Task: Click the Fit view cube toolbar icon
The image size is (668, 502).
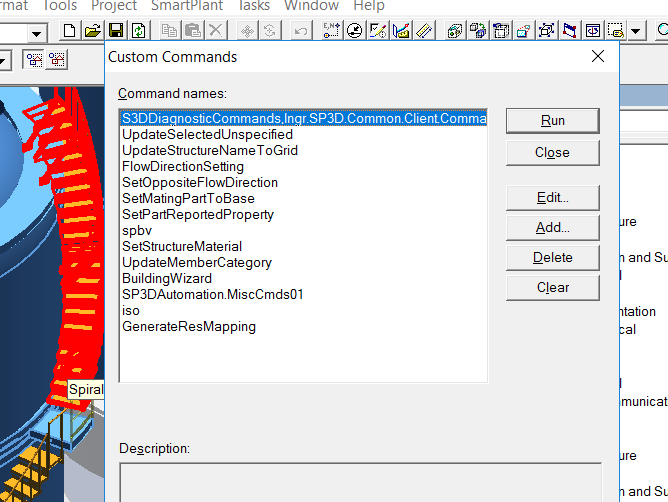Action: tap(547, 31)
